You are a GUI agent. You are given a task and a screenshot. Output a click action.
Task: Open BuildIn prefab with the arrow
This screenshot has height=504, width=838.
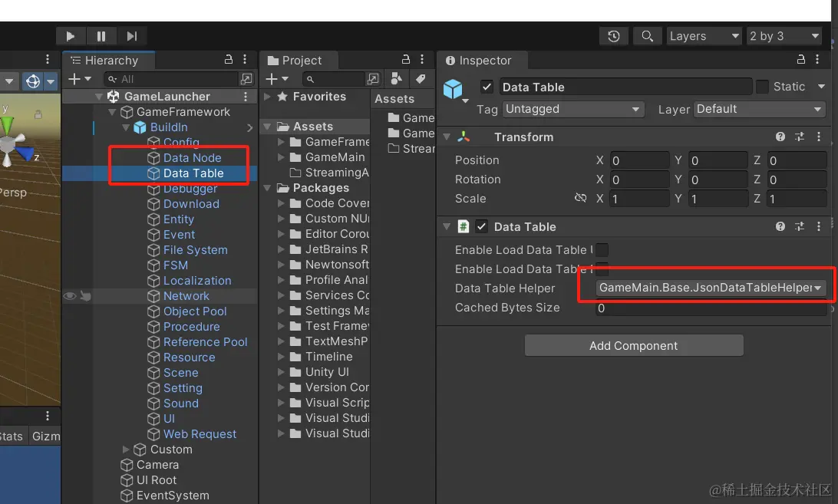249,127
